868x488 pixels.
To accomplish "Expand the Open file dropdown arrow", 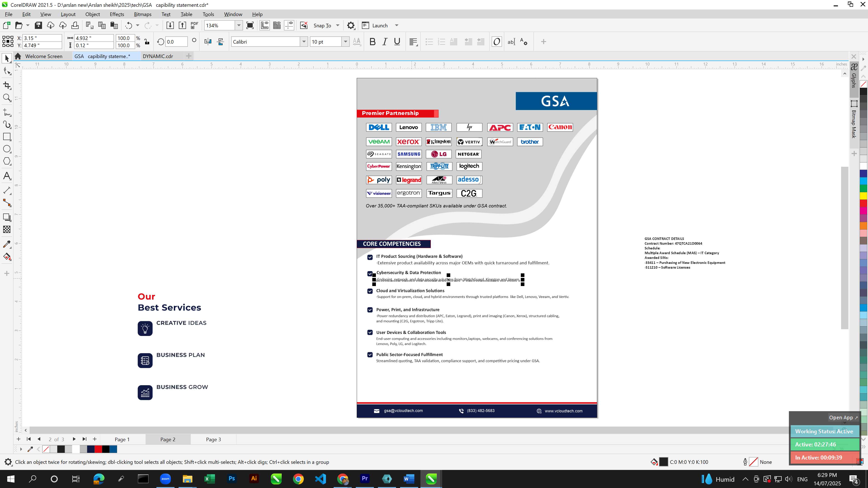I will 28,26.
